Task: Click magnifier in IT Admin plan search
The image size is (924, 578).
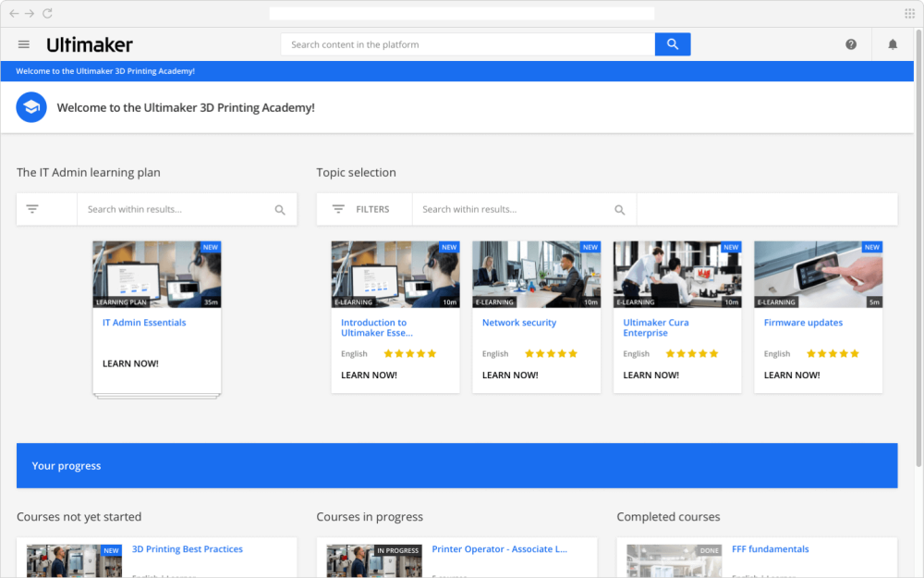Action: [x=280, y=210]
